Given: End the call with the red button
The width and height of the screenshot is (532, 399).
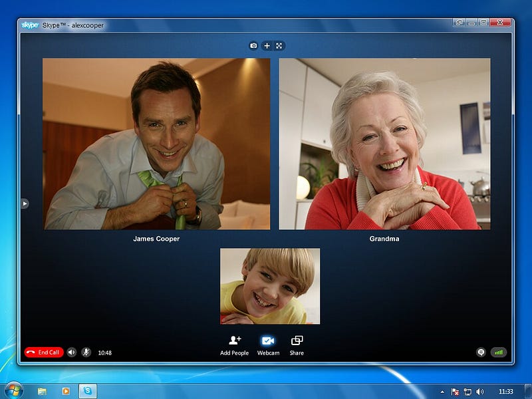Looking at the screenshot, I should (x=44, y=352).
